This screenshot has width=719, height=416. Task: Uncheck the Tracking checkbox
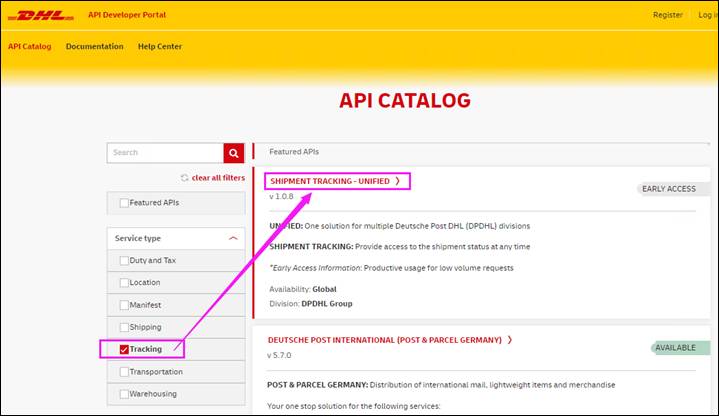[x=124, y=349]
